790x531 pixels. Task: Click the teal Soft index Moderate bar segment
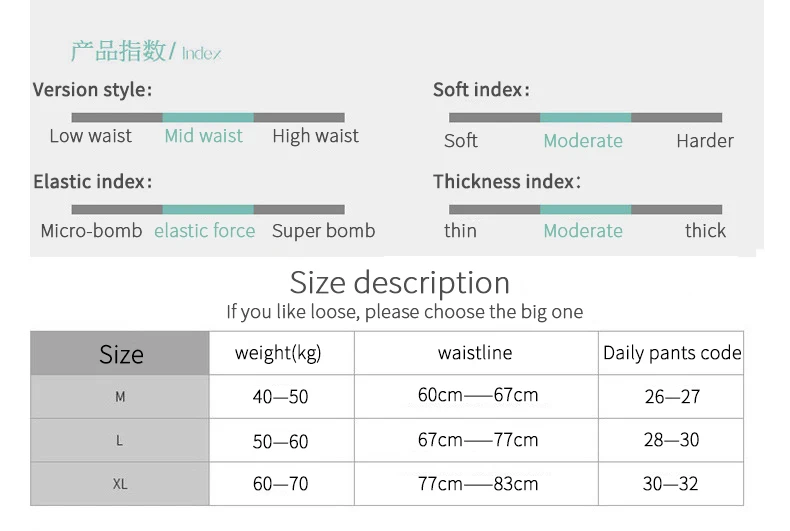[x=585, y=117]
